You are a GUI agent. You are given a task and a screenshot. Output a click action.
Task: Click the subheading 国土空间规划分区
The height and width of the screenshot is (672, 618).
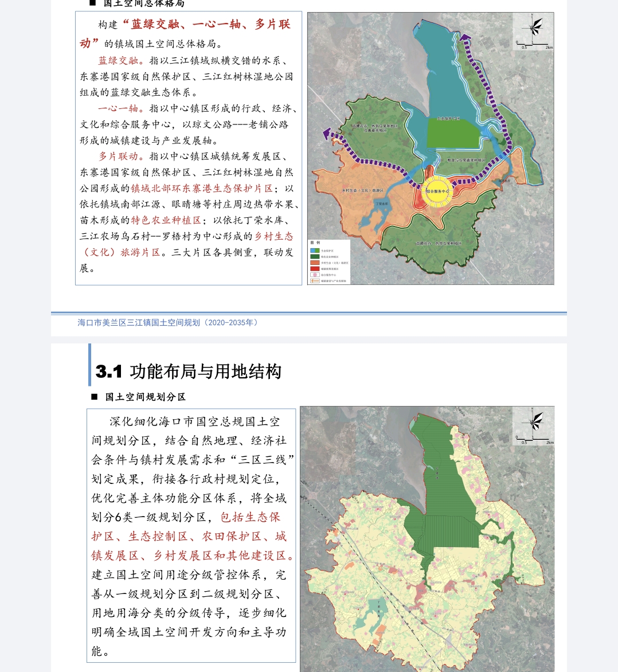tap(145, 397)
